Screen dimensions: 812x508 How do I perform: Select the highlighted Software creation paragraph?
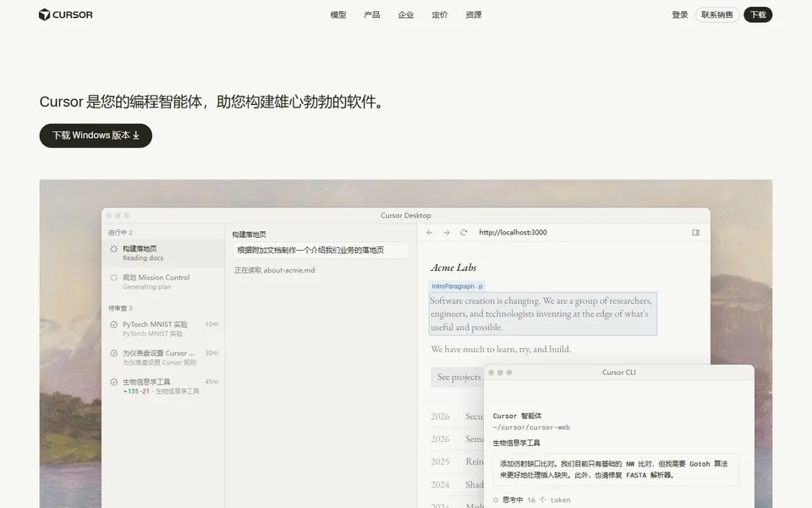tap(543, 313)
